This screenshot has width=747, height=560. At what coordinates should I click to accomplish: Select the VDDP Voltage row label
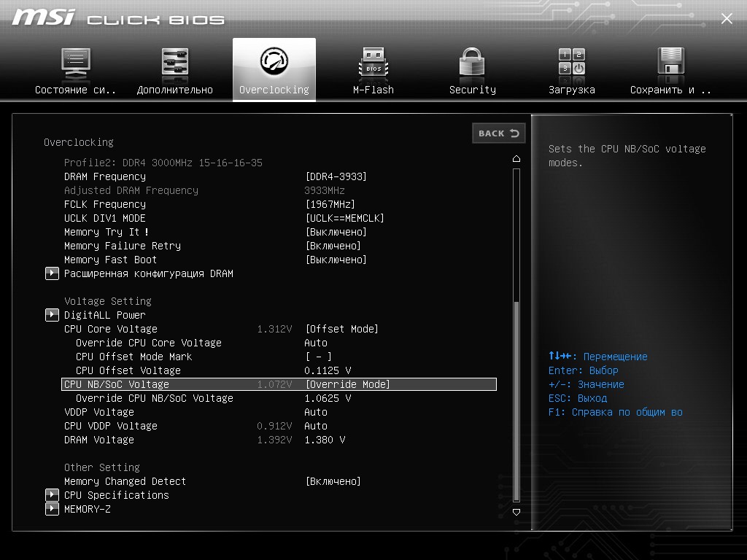pos(99,412)
